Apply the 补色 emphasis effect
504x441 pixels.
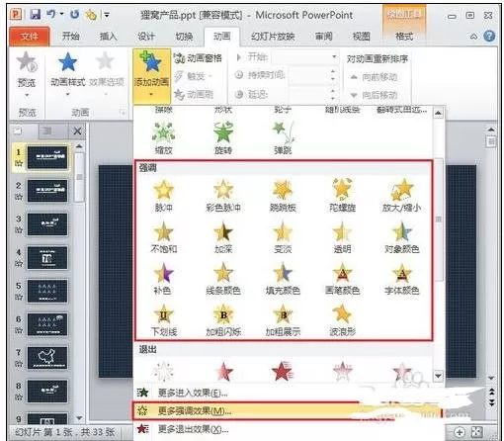point(164,279)
